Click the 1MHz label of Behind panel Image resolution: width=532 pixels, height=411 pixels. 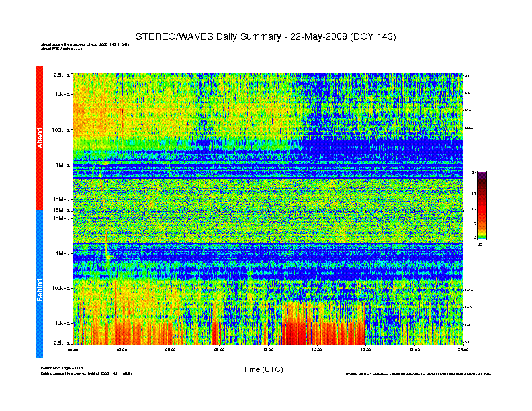[63, 253]
